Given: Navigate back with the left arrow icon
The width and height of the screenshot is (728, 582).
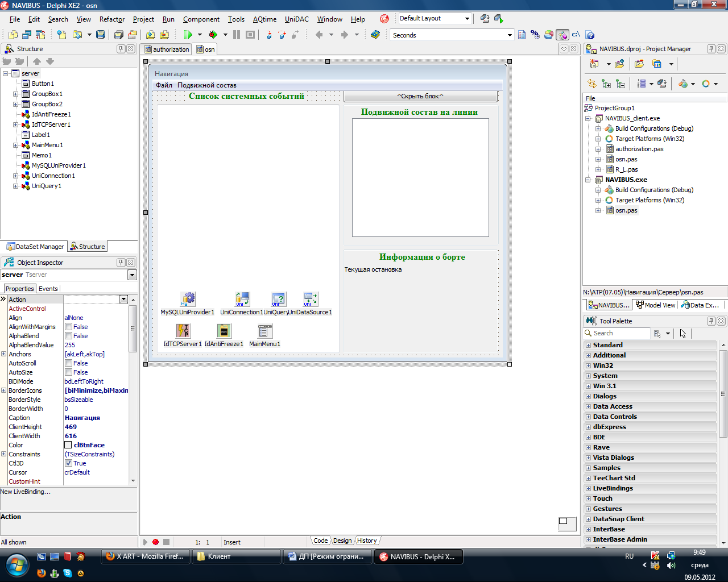Looking at the screenshot, I should pos(319,35).
